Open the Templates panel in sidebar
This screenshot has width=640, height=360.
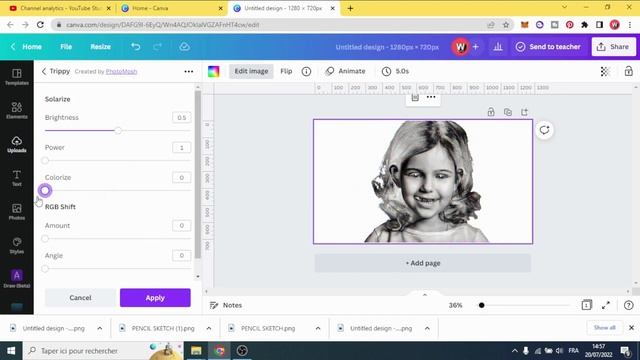point(17,77)
